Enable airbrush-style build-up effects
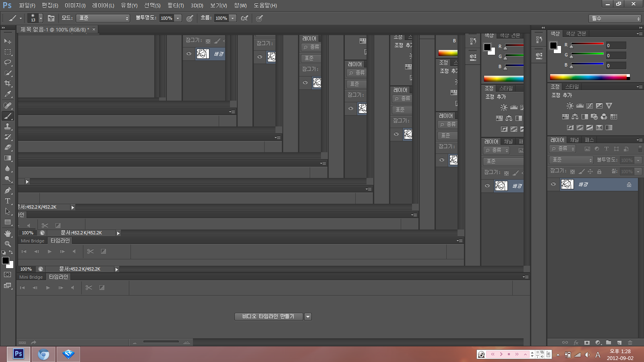This screenshot has height=362, width=644. tap(244, 18)
